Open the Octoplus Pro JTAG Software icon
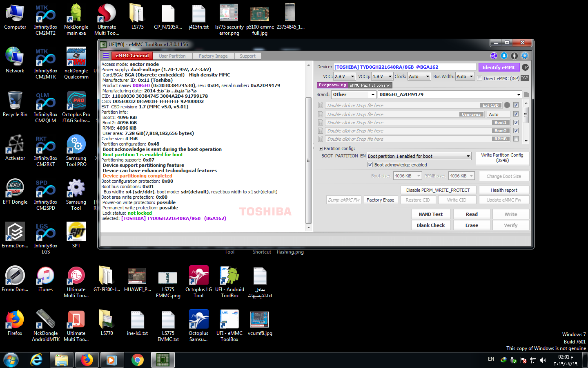 76,107
